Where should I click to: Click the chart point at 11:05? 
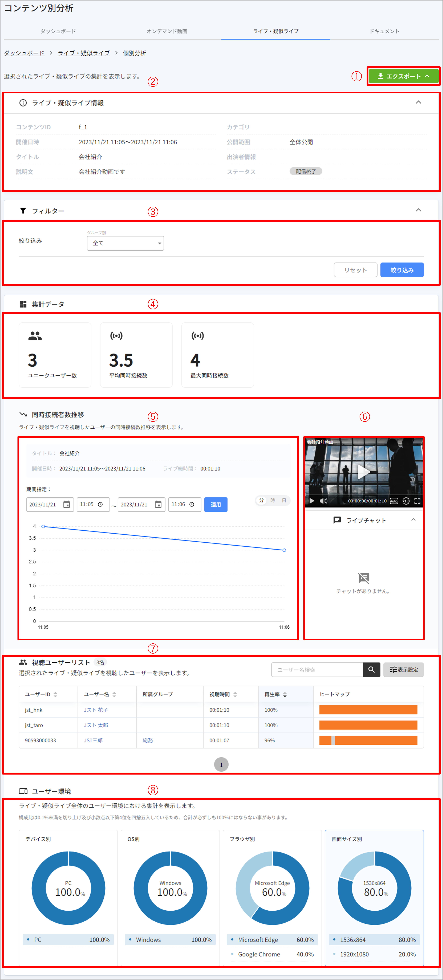(43, 527)
